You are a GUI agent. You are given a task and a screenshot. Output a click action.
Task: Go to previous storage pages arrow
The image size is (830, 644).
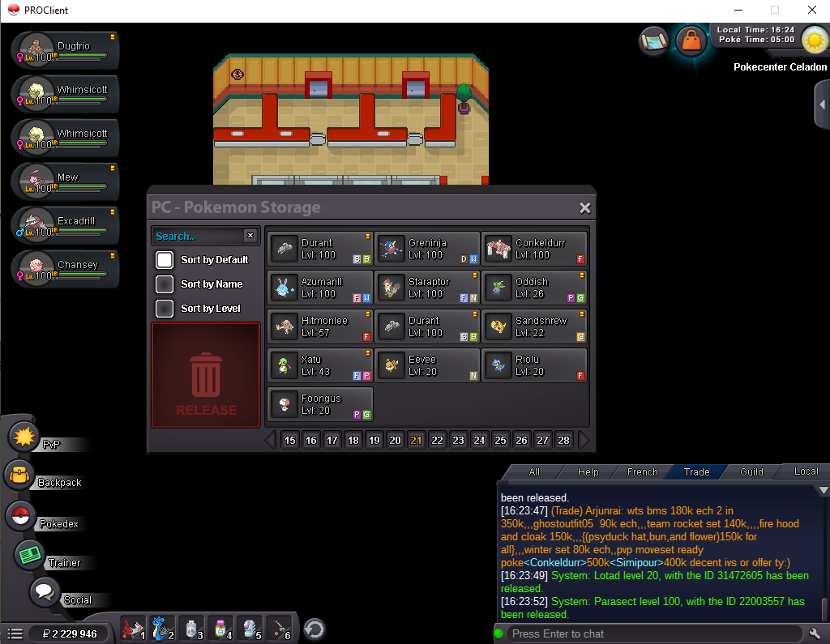[271, 441]
